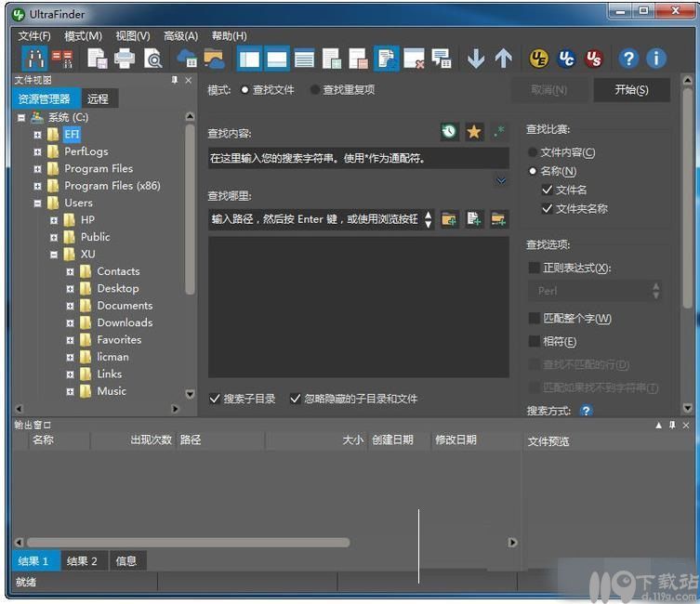Switch to the 远程 tab

pos(99,98)
